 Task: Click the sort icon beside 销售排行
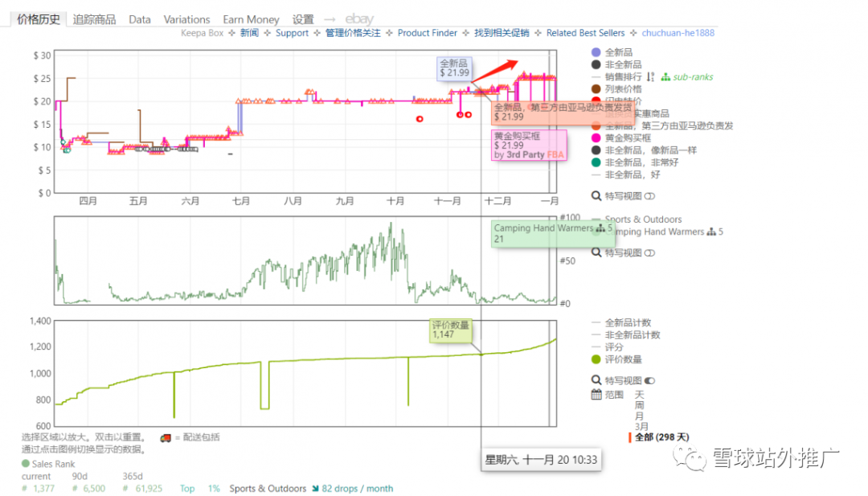pos(650,77)
